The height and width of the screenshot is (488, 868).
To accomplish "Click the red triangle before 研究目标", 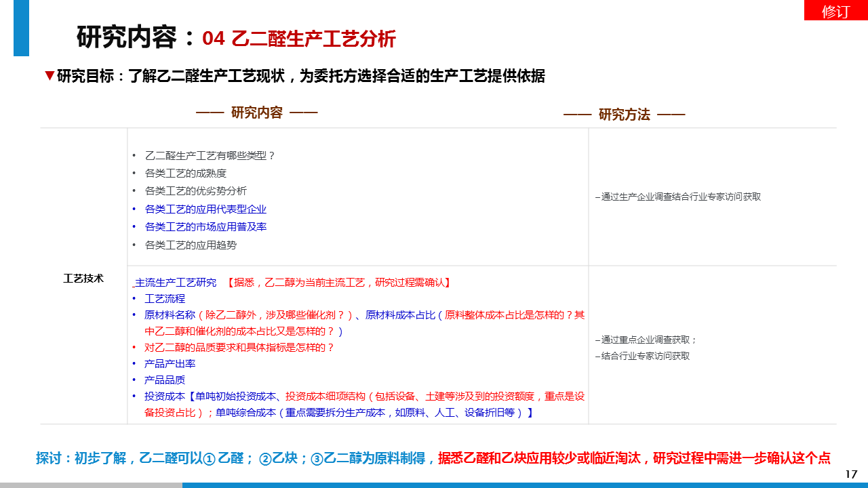I will [49, 76].
